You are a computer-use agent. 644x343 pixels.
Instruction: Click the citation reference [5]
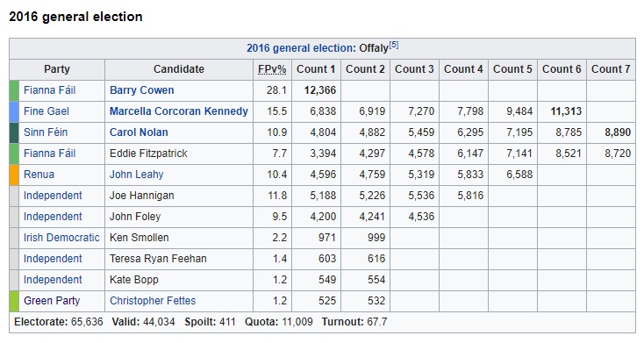(x=394, y=45)
